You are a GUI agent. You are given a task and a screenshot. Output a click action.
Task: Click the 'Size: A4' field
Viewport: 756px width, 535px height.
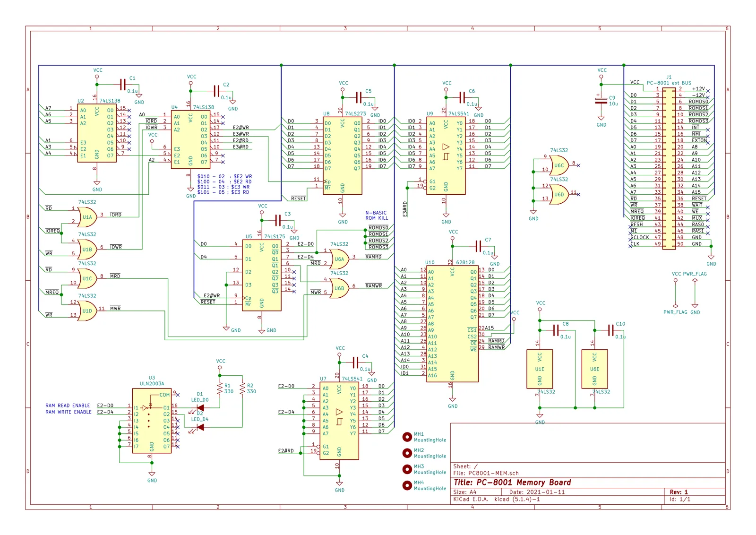coord(465,492)
